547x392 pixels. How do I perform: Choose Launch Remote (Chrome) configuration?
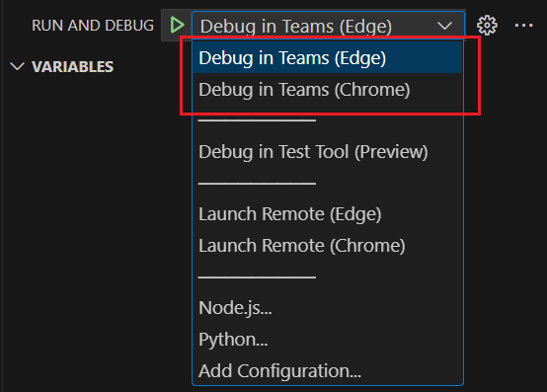pyautogui.click(x=328, y=246)
